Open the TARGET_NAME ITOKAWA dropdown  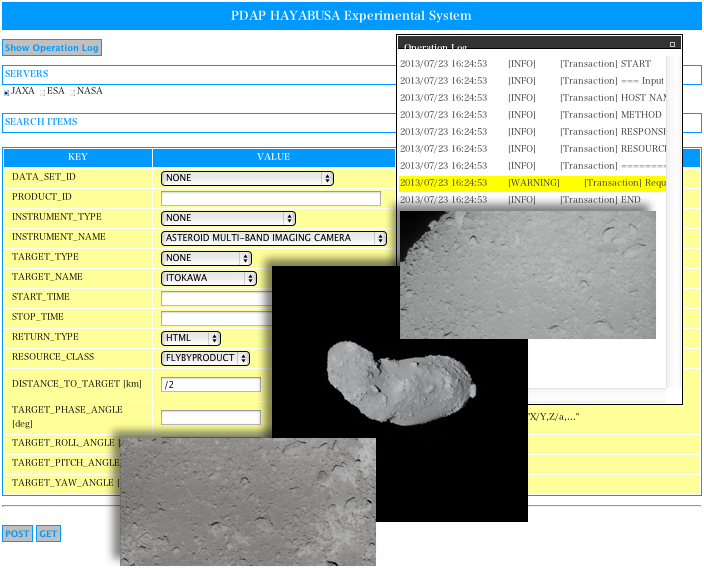[208, 278]
